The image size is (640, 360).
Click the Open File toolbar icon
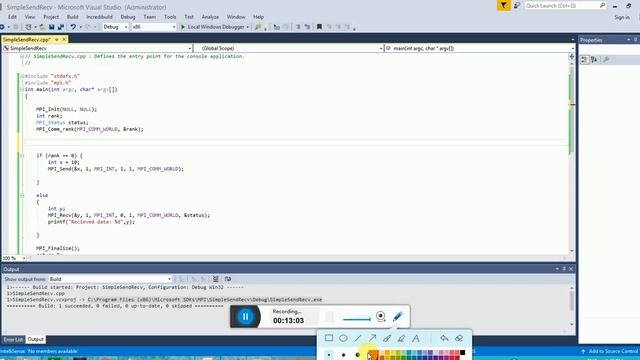pos(42,27)
